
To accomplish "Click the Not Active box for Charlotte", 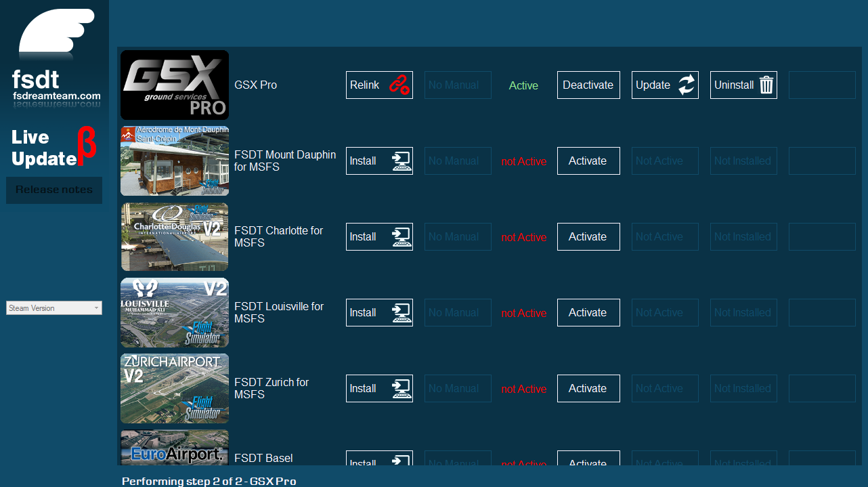I will (665, 237).
